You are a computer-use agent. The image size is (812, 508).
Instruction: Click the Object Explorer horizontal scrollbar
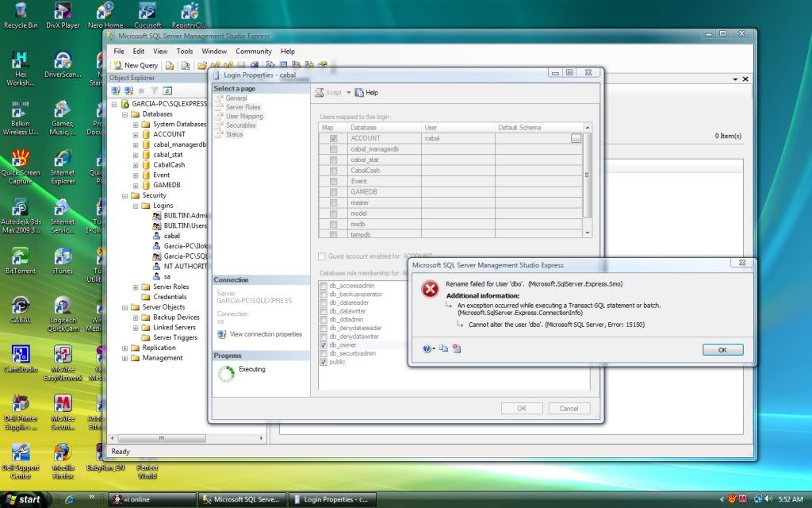pos(187,438)
